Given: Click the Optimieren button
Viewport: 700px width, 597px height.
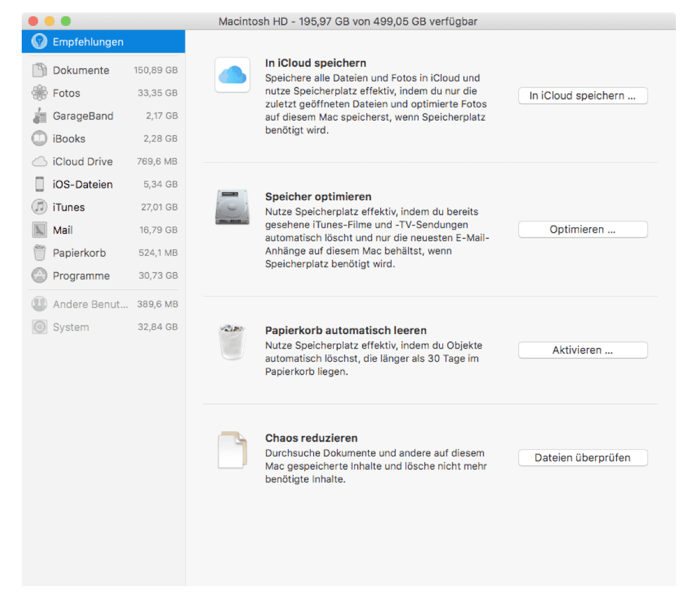Looking at the screenshot, I should 582,229.
